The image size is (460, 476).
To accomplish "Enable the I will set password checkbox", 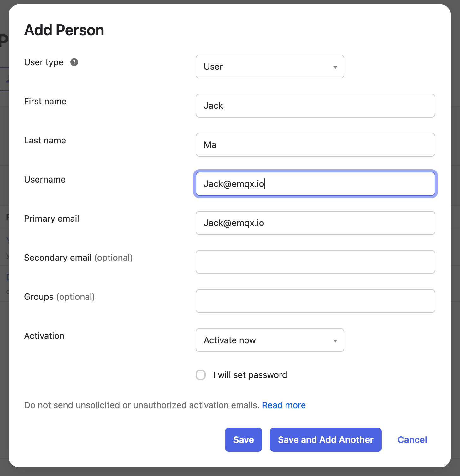I will point(201,375).
